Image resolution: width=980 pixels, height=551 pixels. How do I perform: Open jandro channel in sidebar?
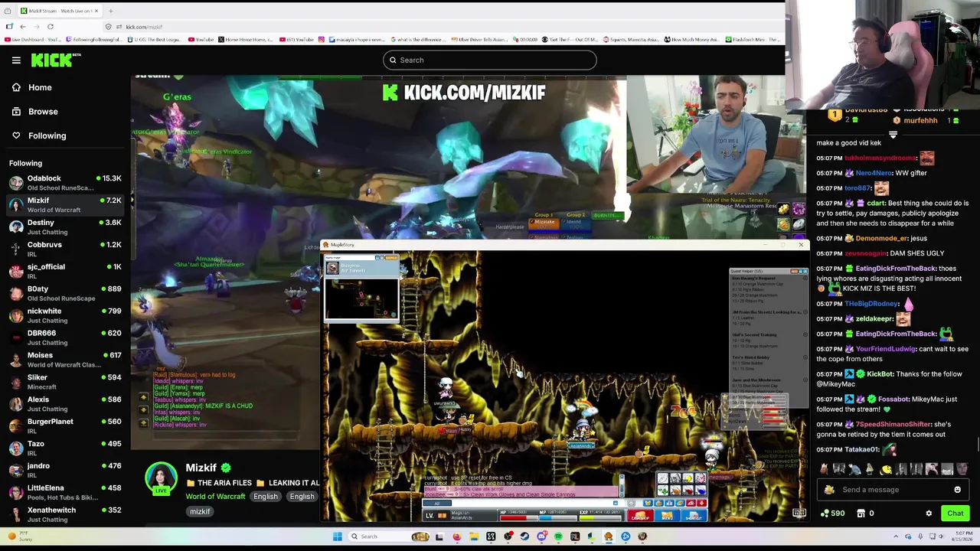tap(65, 470)
